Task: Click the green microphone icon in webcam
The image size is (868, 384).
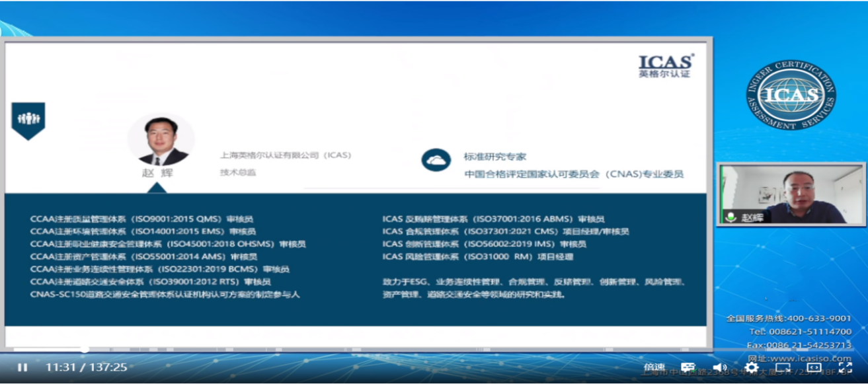Action: coord(731,216)
